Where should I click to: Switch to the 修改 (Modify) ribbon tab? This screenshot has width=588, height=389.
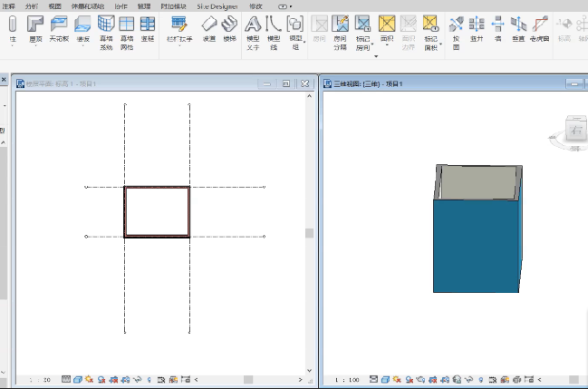(255, 6)
